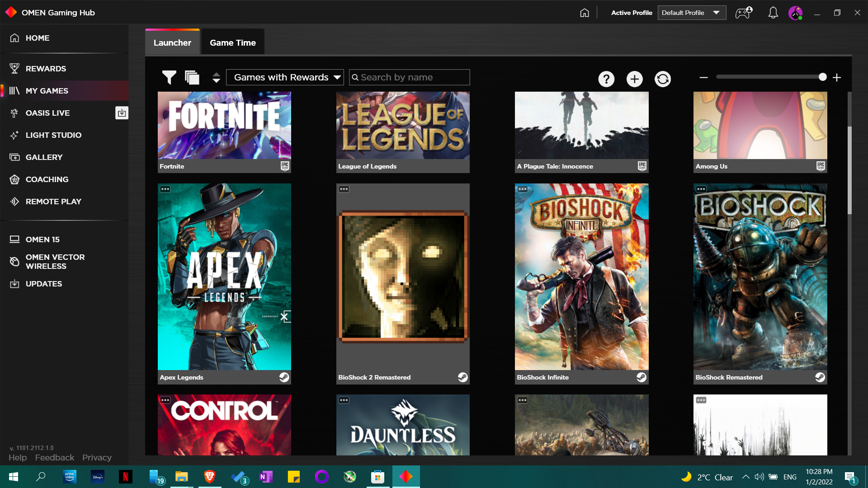868x488 pixels.
Task: Open the Default Profile dropdown
Action: pyautogui.click(x=691, y=13)
